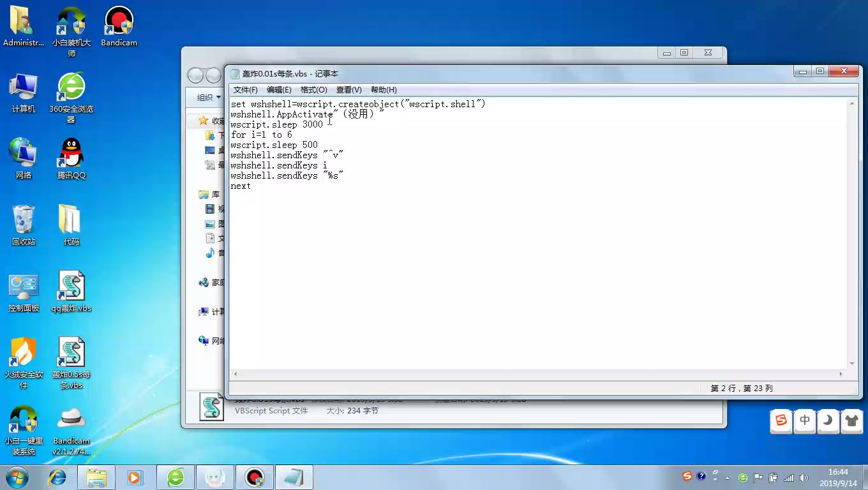Select Computer icon in Explorer sidebar
The width and height of the screenshot is (868, 490).
204,312
